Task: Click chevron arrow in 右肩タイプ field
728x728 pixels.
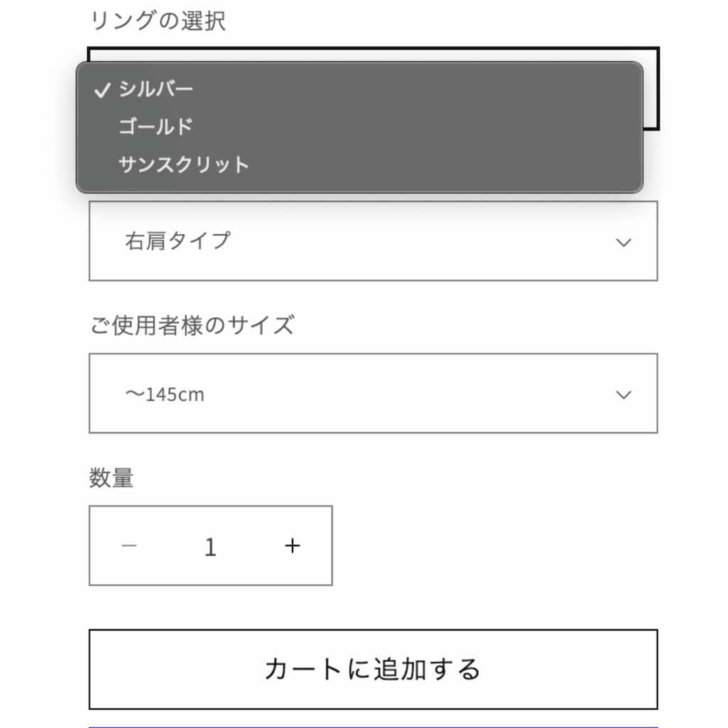Action: coord(623,242)
